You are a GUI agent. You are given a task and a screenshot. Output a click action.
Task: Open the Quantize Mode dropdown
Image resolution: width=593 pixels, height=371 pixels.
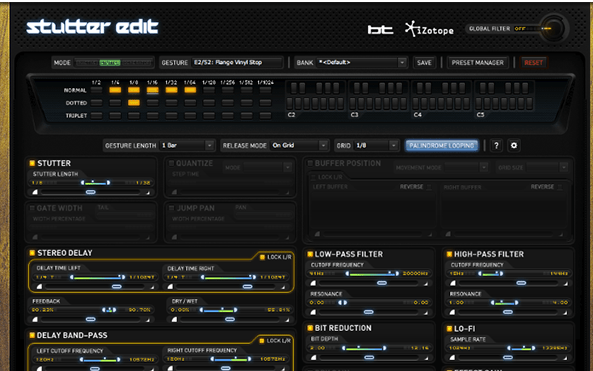[x=267, y=167]
